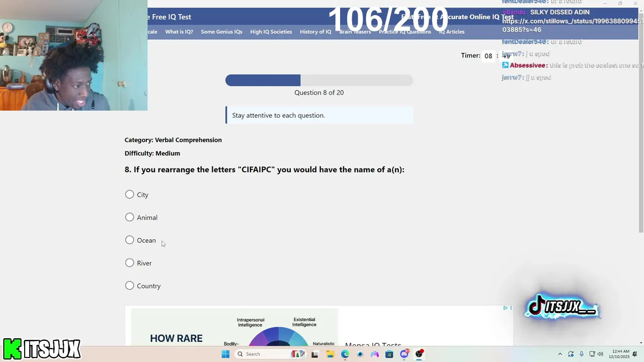Open Microsoft Store from taskbar

pyautogui.click(x=389, y=354)
